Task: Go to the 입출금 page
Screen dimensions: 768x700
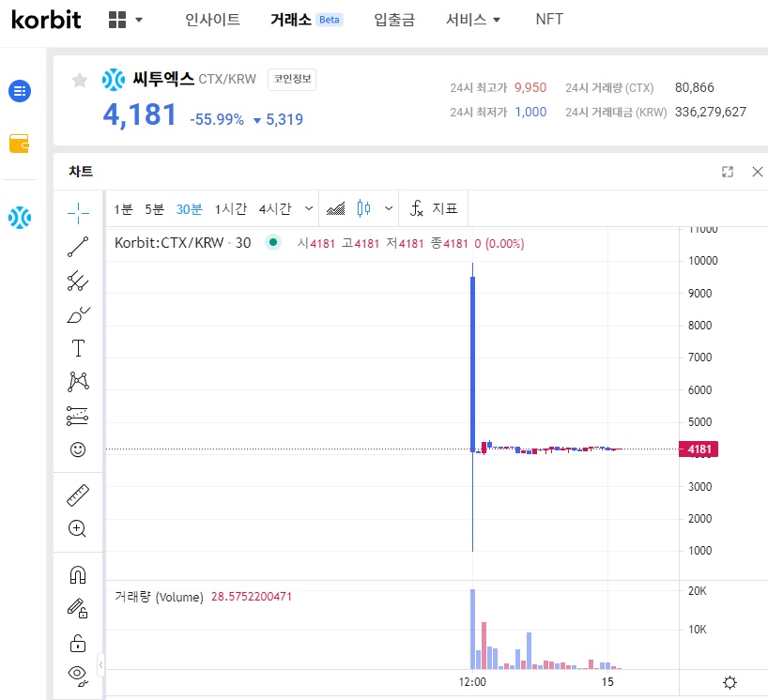Action: (x=394, y=20)
